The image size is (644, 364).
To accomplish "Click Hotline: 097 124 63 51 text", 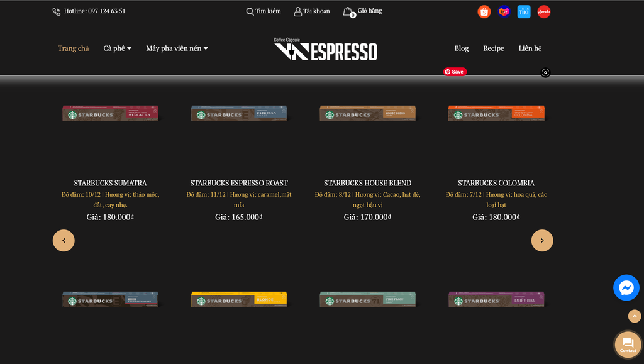I will [x=94, y=11].
